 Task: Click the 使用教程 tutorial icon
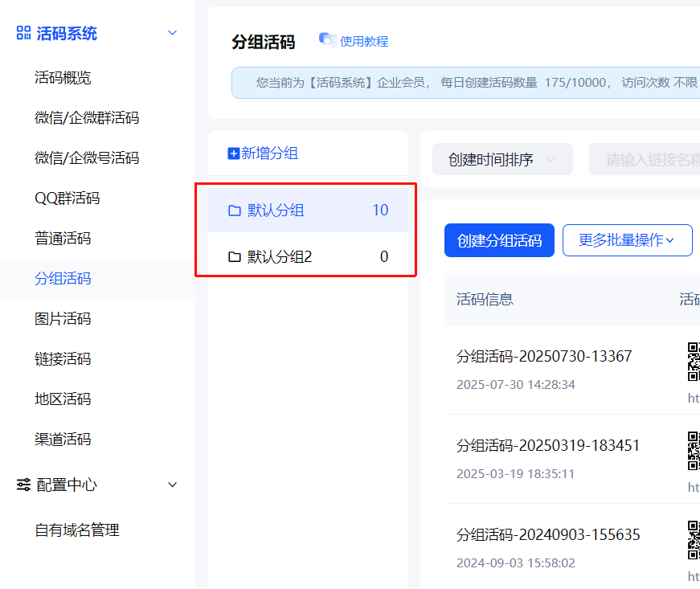(x=327, y=40)
